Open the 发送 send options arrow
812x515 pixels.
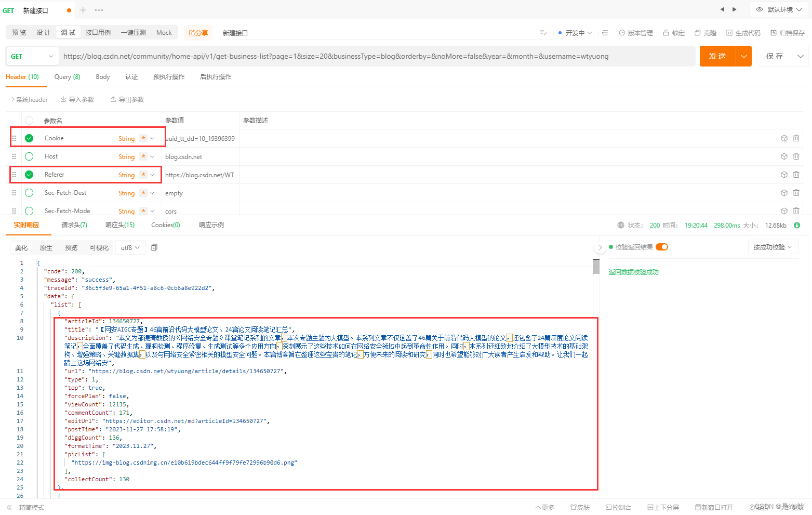[744, 56]
